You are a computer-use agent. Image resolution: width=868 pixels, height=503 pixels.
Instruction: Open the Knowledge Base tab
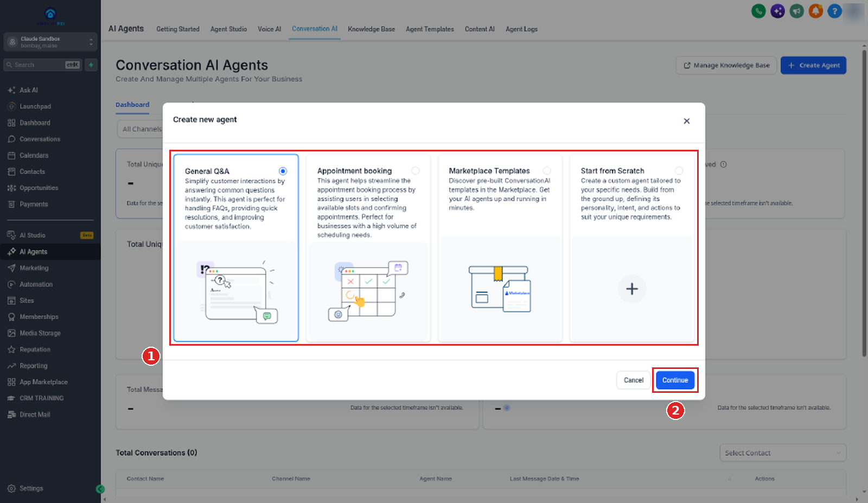(x=371, y=29)
